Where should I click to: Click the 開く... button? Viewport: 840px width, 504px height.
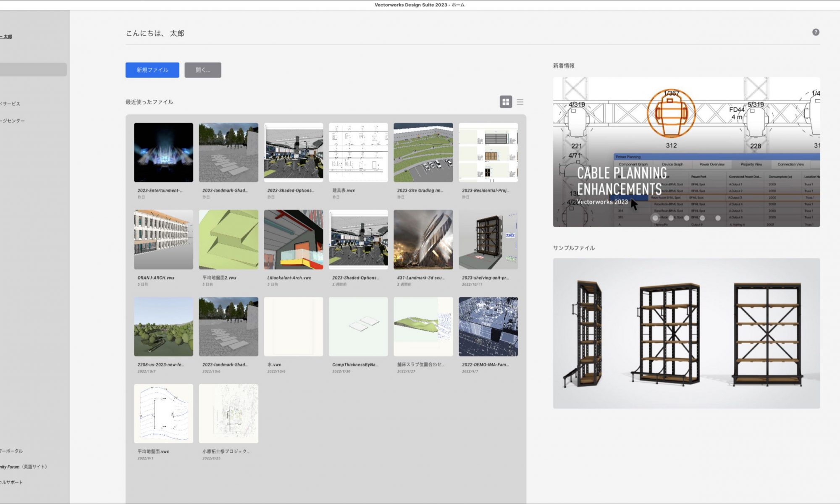coord(203,70)
